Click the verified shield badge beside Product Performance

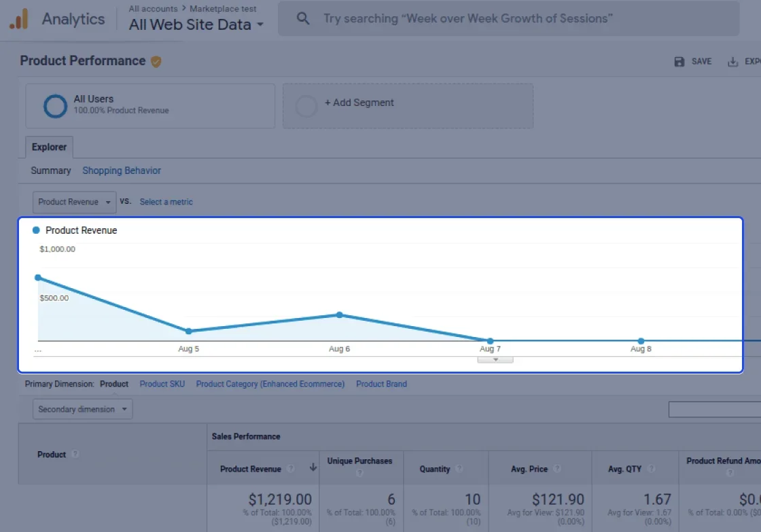tap(156, 62)
